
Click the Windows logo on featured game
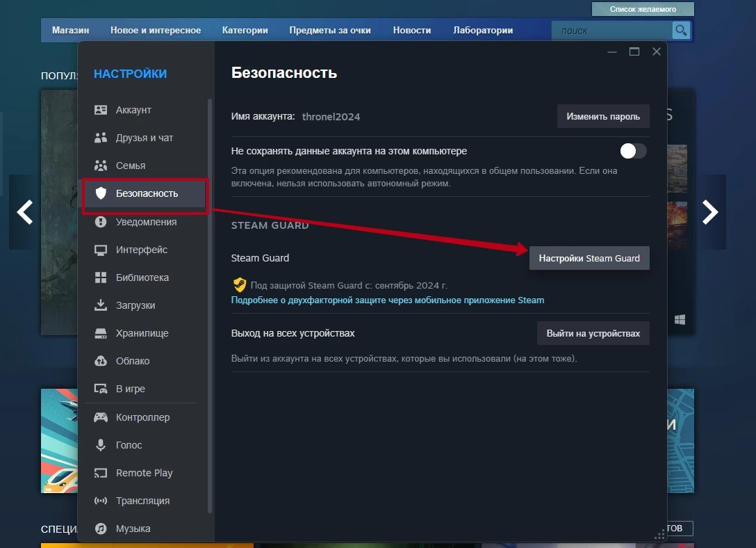click(x=680, y=320)
